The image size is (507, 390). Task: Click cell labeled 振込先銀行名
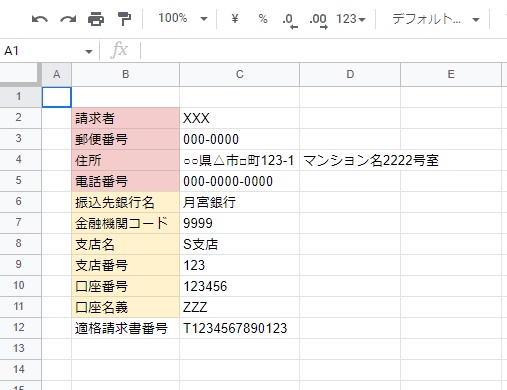125,202
